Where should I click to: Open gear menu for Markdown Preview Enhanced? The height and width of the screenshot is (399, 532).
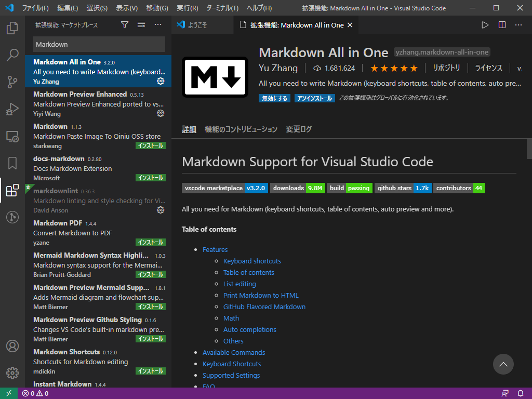click(161, 113)
